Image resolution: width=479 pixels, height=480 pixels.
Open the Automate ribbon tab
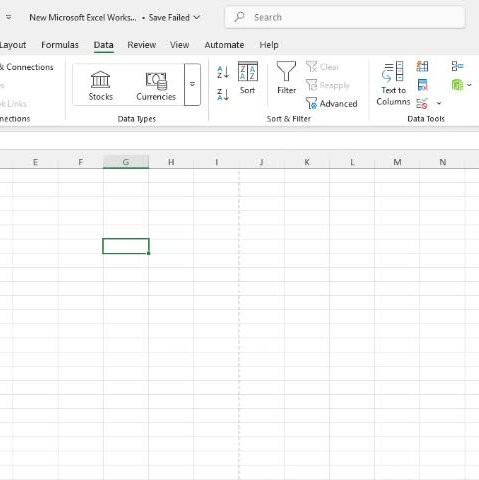pos(224,45)
